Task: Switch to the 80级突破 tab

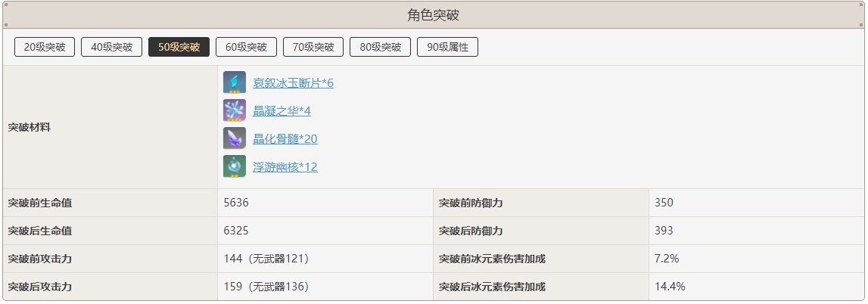Action: click(x=381, y=47)
